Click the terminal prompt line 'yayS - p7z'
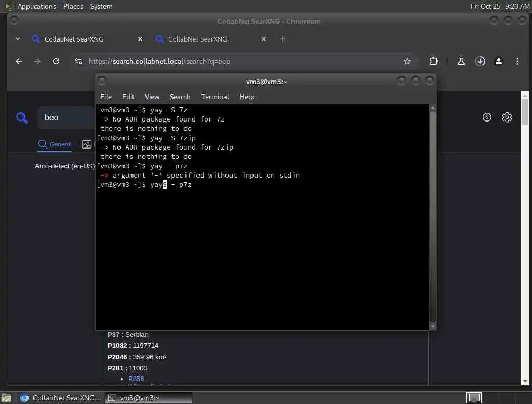532x404 pixels. pos(144,184)
